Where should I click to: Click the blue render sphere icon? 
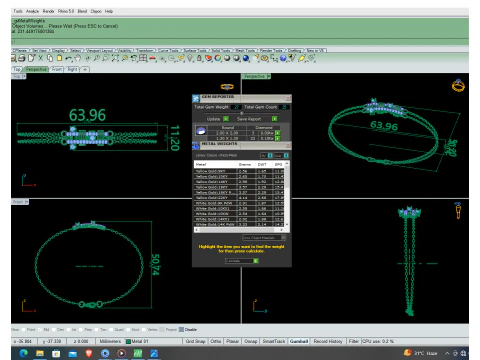(246, 58)
